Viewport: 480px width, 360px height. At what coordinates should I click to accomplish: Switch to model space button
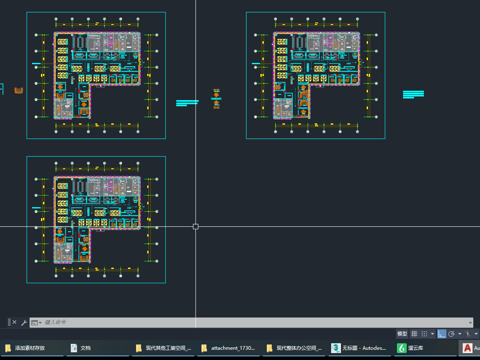click(402, 334)
